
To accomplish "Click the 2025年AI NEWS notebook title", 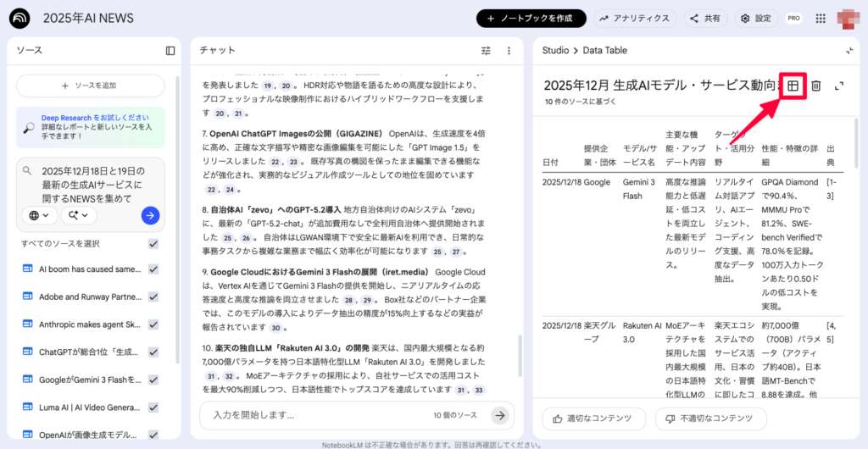I will point(88,19).
